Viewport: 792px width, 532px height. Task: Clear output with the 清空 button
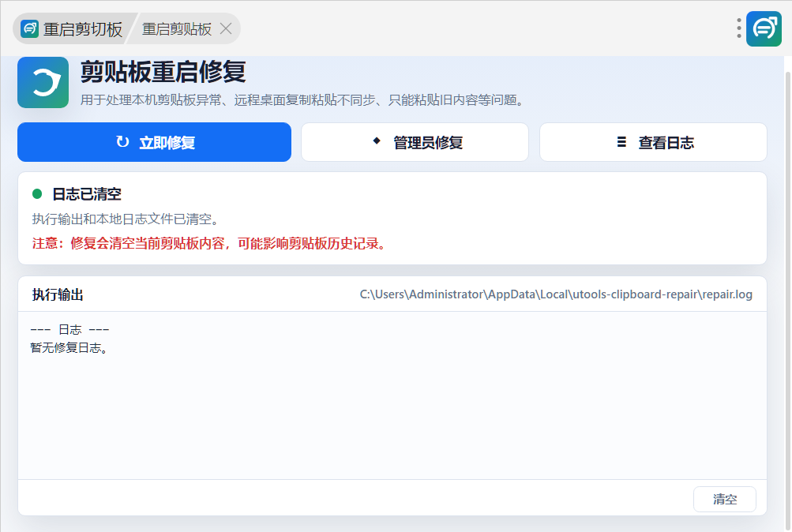click(x=724, y=499)
